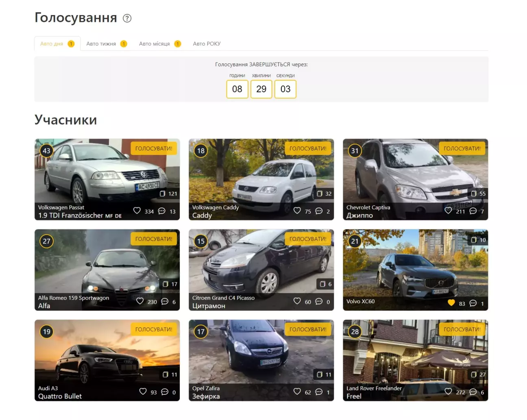Click the Citroen Цитрамон title link
This screenshot has width=527, height=420.
tap(209, 306)
